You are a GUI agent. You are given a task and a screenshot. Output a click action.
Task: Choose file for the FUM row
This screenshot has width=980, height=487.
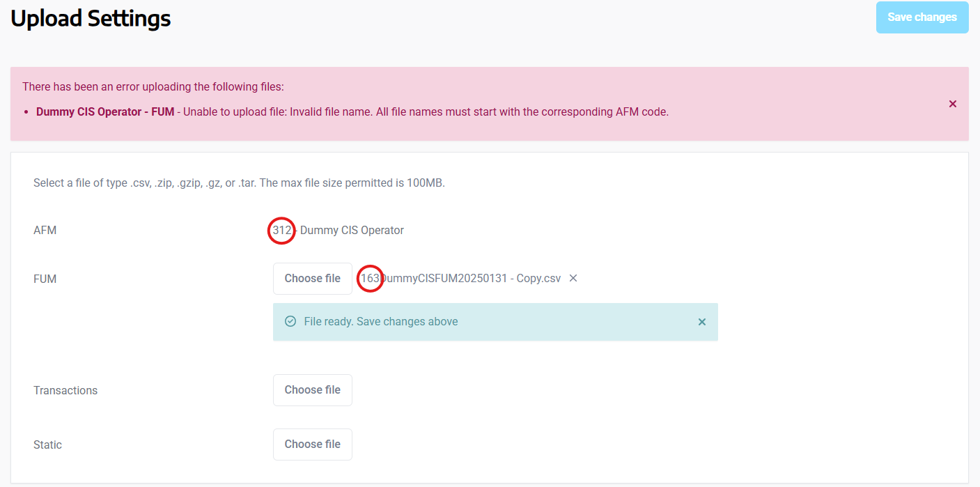(x=312, y=279)
